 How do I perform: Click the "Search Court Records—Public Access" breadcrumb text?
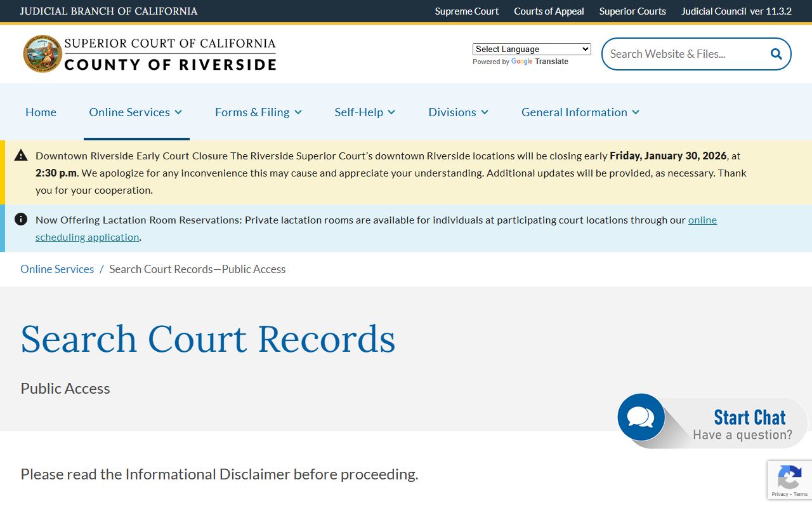(x=197, y=269)
